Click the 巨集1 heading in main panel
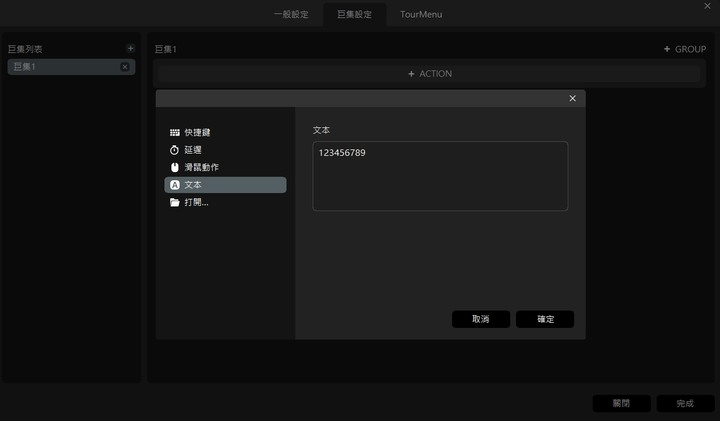Viewport: 720px width, 421px height. pos(165,49)
